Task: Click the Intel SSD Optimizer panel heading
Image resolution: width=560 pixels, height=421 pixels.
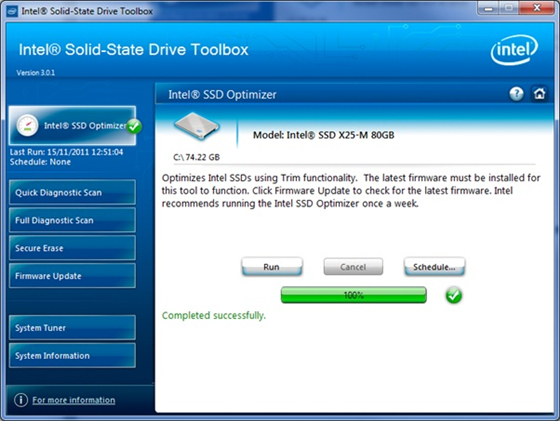Action: tap(222, 95)
